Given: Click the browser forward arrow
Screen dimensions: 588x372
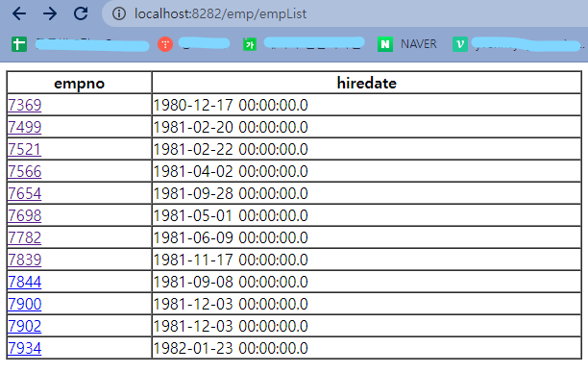Looking at the screenshot, I should [50, 13].
